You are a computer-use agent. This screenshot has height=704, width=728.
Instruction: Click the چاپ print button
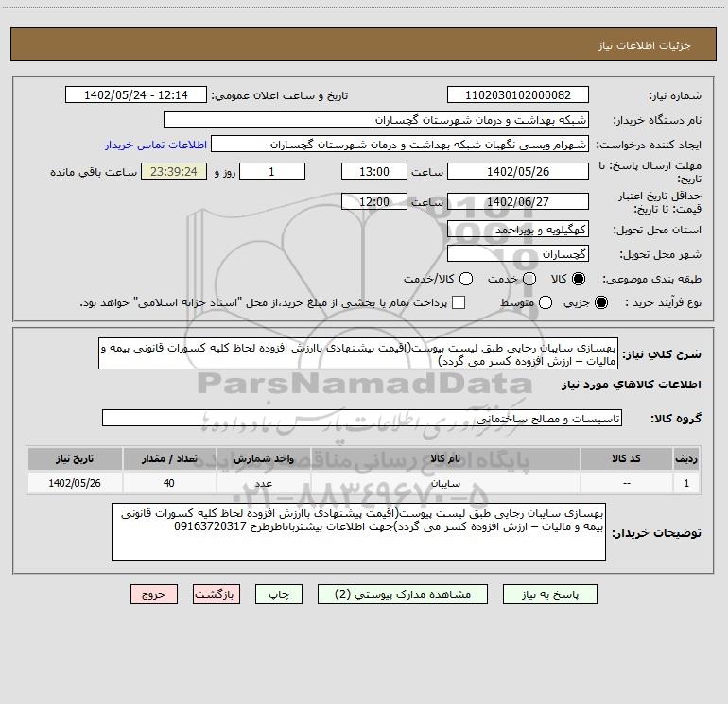279,594
